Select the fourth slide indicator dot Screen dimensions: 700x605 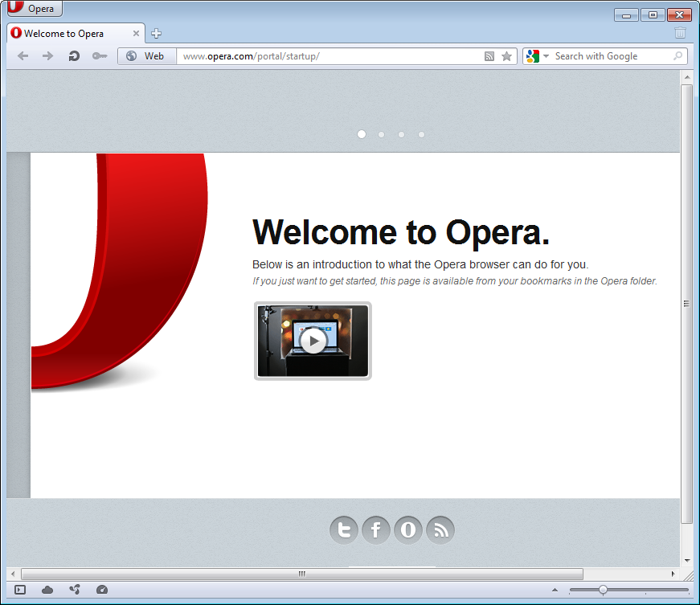tap(421, 134)
